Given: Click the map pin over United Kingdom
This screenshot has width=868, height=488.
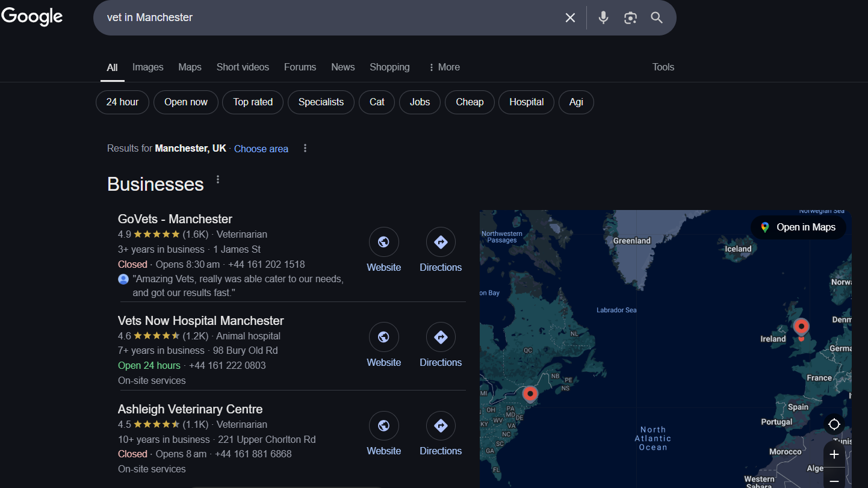Looking at the screenshot, I should 801,329.
